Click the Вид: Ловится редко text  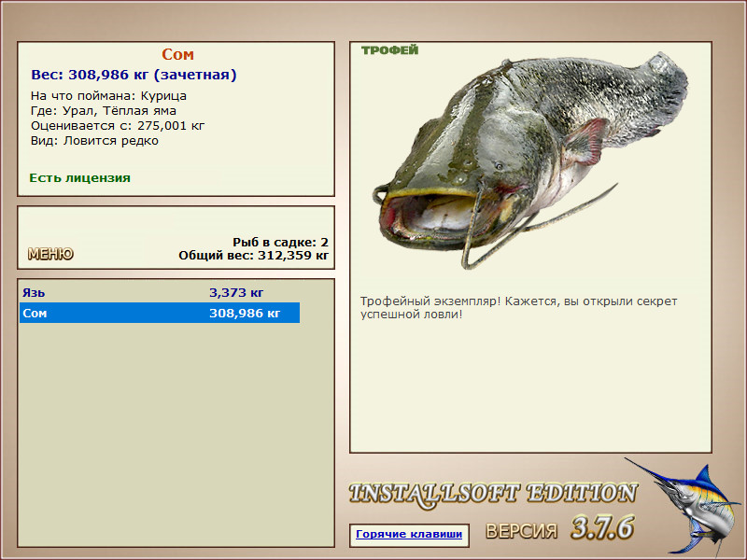click(x=94, y=141)
